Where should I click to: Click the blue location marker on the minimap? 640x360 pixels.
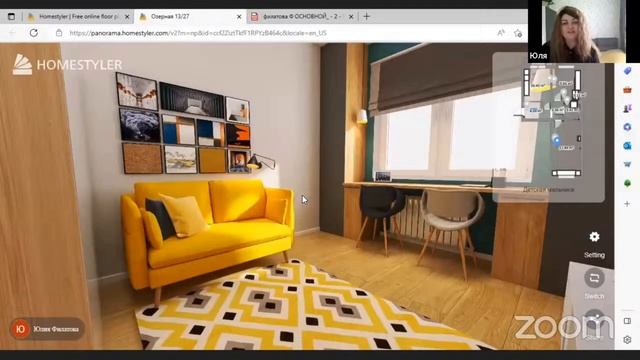click(556, 140)
